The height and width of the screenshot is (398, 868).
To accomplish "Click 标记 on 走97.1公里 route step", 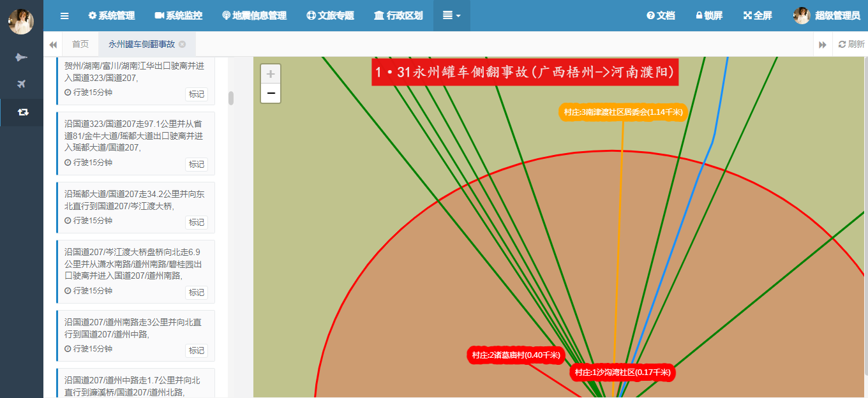I will (x=197, y=165).
